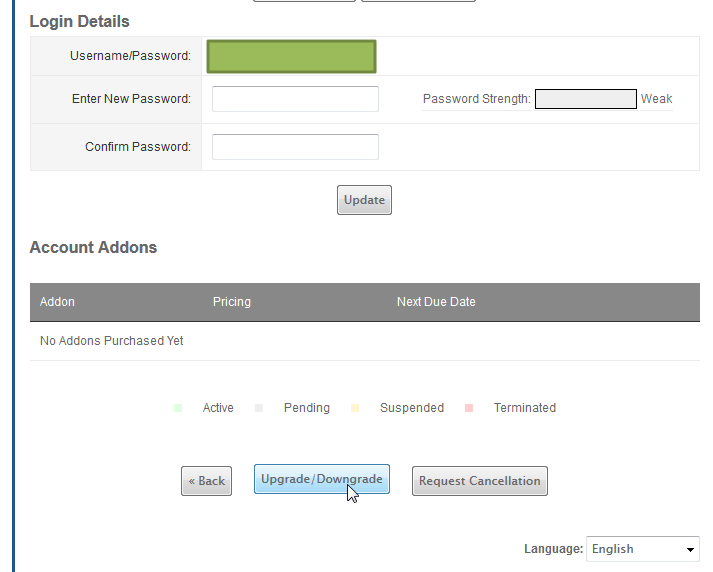Click the yellow Suspended status swatch

[355, 408]
